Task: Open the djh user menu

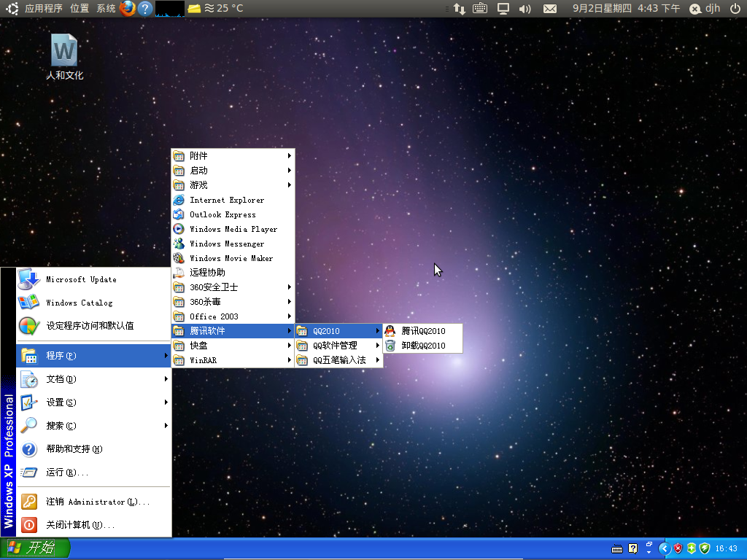Action: click(x=705, y=9)
